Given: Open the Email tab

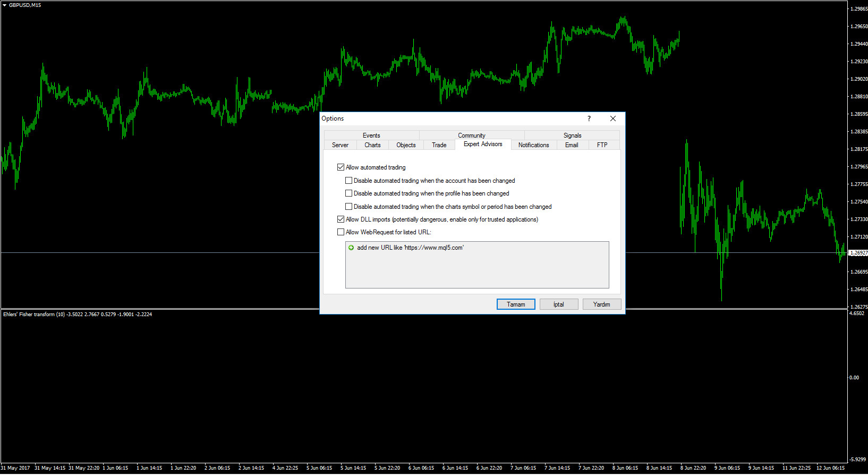Looking at the screenshot, I should point(572,145).
